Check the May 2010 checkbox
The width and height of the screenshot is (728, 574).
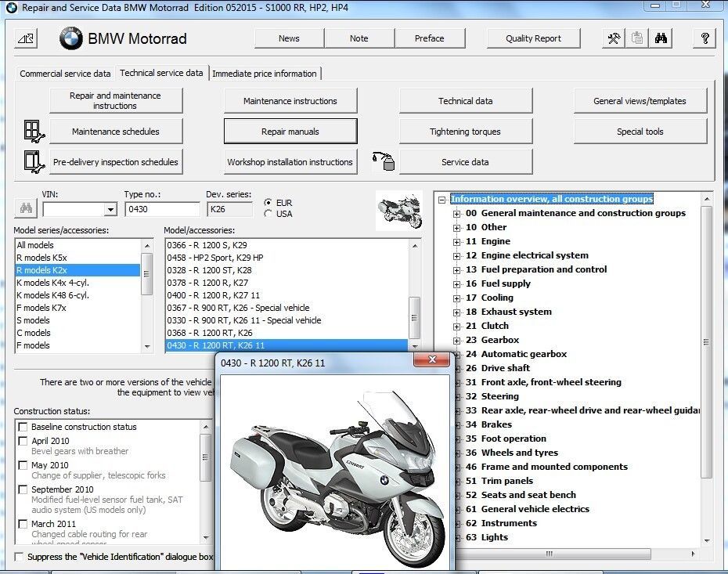coord(23,465)
